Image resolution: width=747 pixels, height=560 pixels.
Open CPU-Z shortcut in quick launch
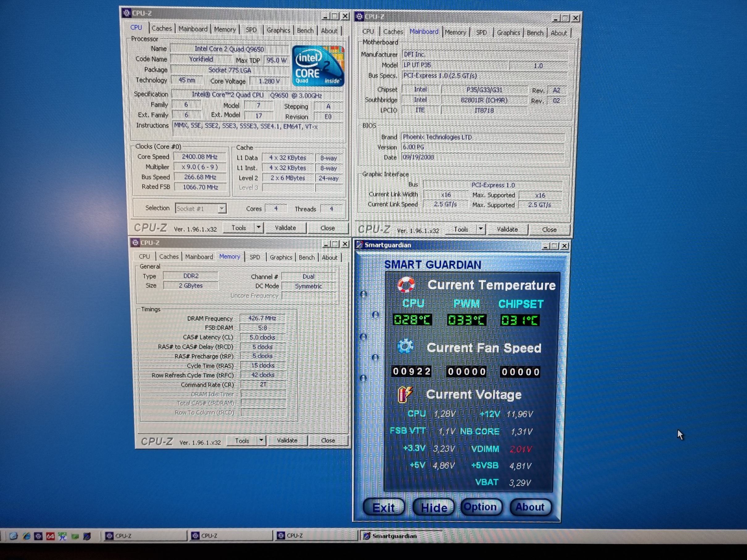tap(38, 536)
